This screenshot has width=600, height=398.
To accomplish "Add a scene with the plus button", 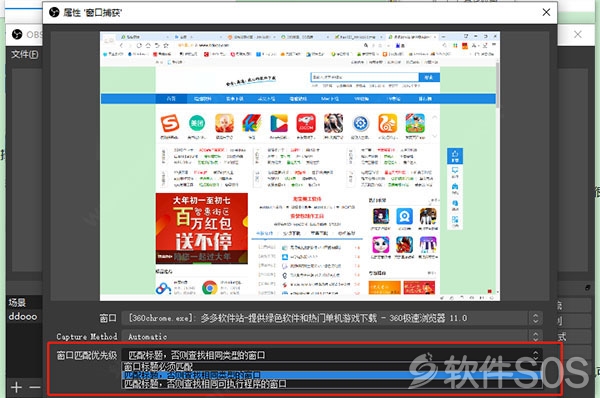I will pos(16,387).
